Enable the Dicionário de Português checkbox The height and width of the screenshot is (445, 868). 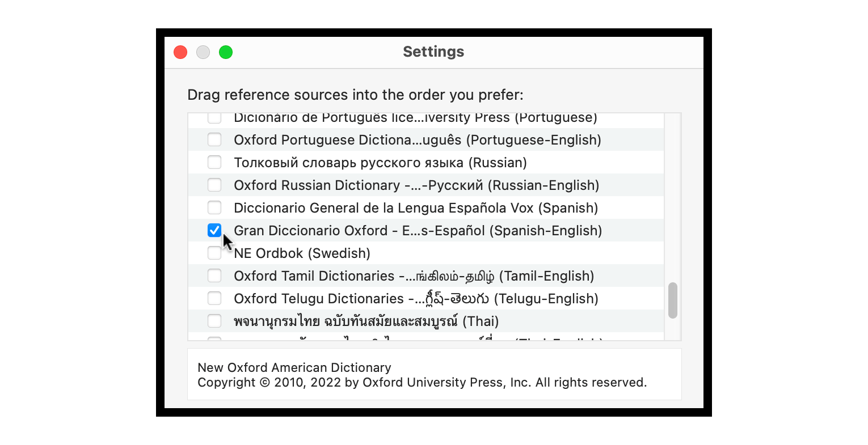coord(214,117)
